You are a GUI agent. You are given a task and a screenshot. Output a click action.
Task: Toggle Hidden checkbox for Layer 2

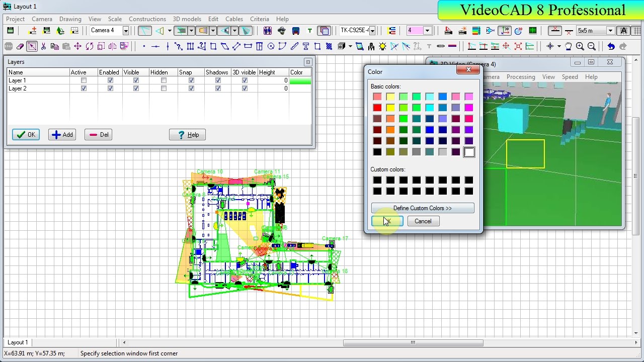(x=164, y=88)
